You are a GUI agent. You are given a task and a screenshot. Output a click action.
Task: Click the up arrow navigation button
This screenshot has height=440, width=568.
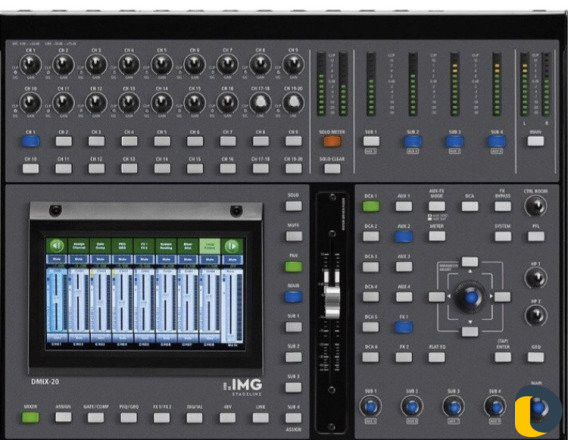(470, 261)
